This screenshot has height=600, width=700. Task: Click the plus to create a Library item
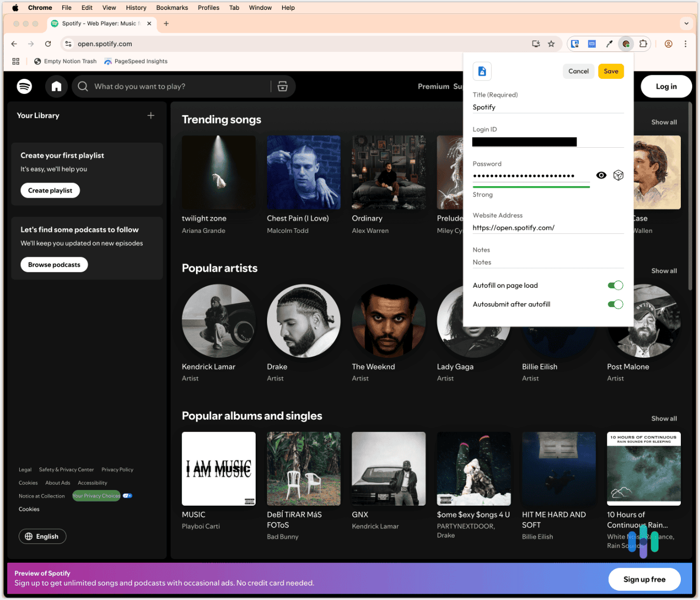[150, 115]
